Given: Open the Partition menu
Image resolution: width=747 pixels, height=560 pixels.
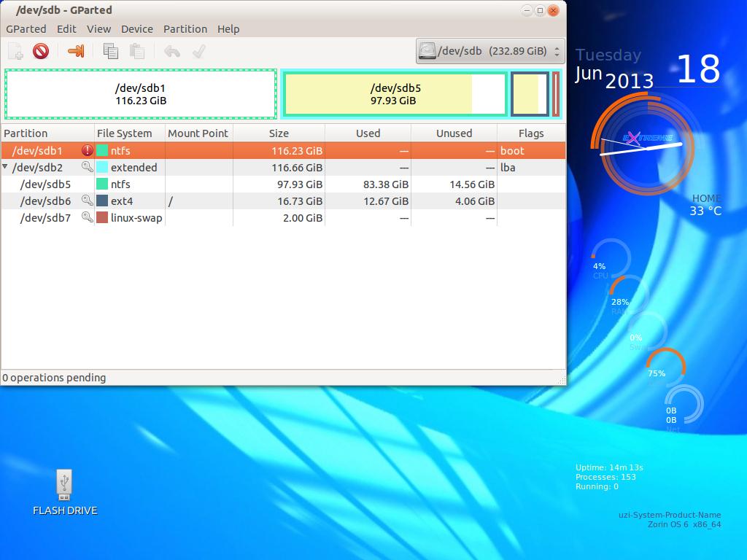Looking at the screenshot, I should tap(185, 29).
